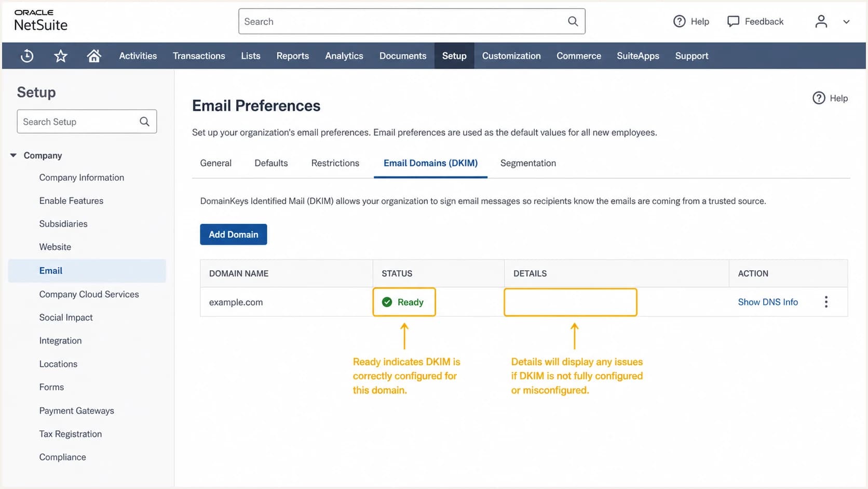
Task: Click the Add Domain button
Action: click(x=234, y=234)
